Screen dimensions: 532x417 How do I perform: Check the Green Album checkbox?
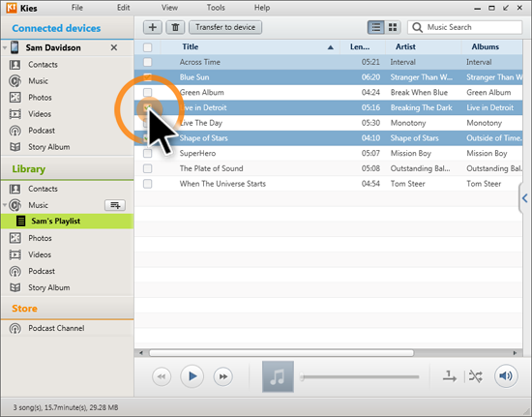148,92
